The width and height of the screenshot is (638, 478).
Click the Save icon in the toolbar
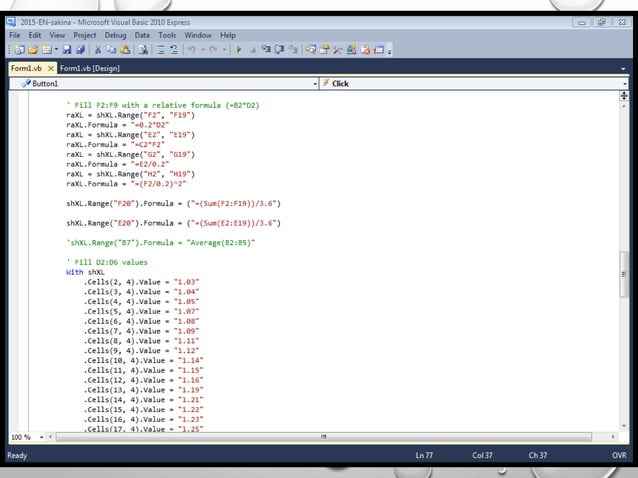tap(67, 49)
